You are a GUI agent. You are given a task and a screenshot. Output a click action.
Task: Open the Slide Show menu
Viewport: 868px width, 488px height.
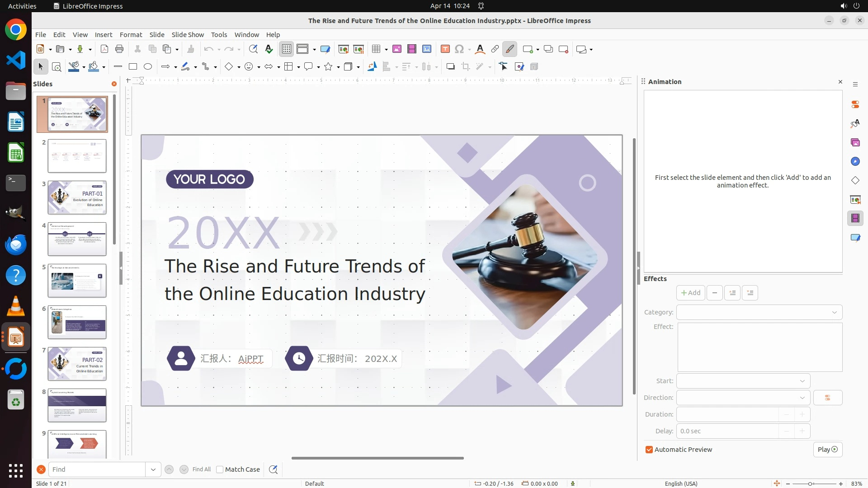tap(188, 35)
